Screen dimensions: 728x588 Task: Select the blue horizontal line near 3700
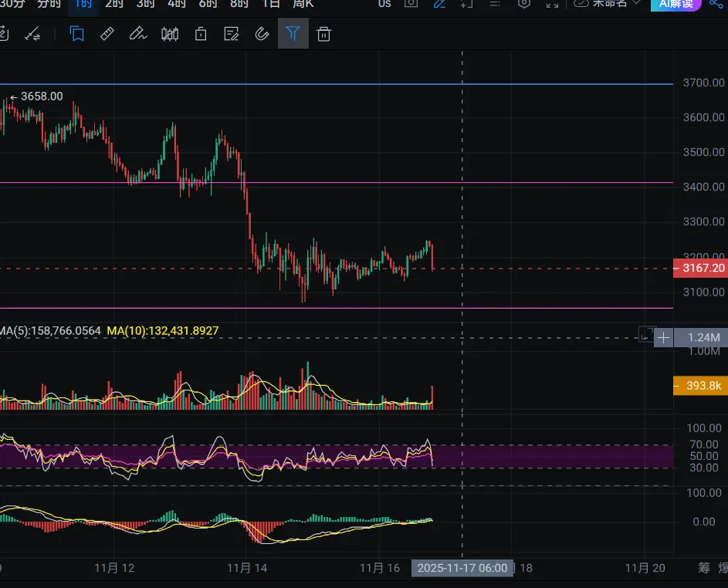[337, 84]
